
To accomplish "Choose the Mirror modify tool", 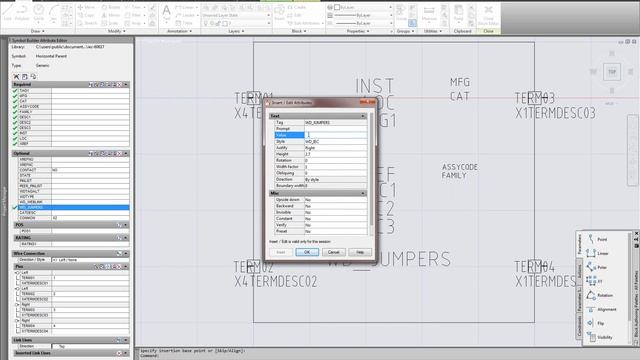I will (x=111, y=15).
